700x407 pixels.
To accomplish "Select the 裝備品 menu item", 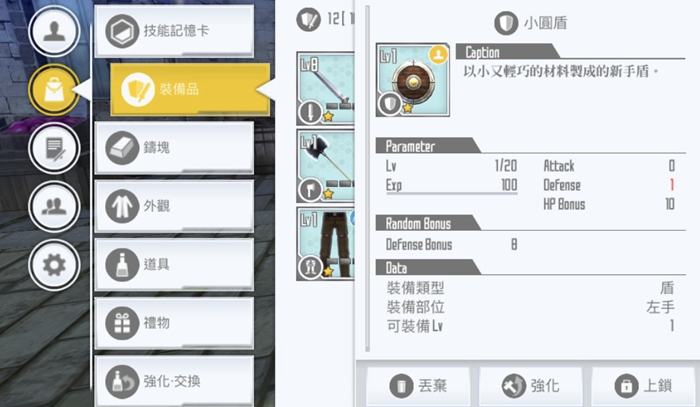I will [x=190, y=89].
